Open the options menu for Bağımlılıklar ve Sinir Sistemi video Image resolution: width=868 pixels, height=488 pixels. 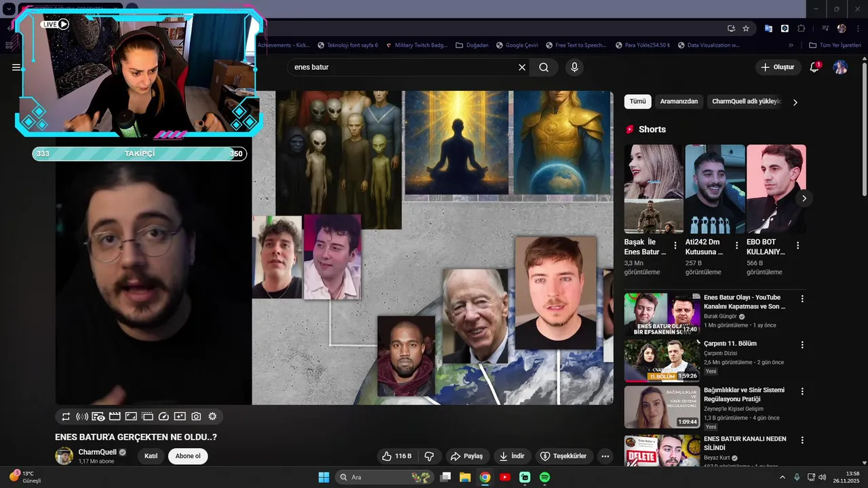(x=802, y=391)
